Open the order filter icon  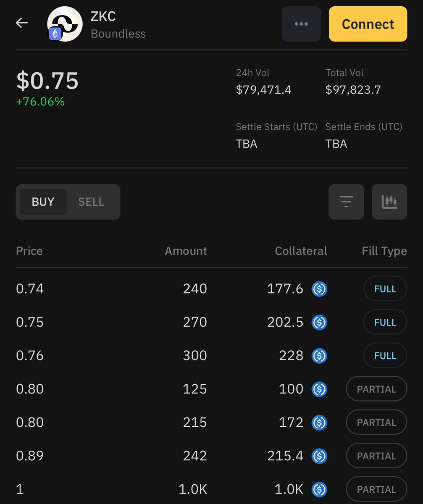(346, 202)
